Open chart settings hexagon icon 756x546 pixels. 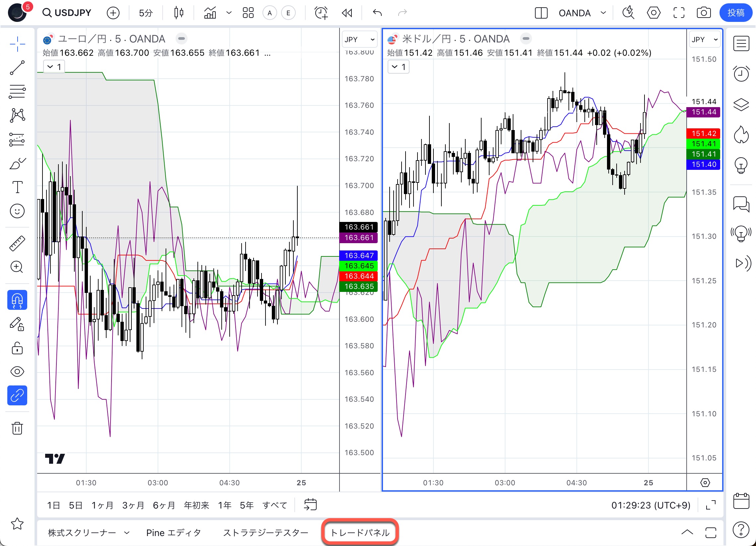pyautogui.click(x=653, y=13)
